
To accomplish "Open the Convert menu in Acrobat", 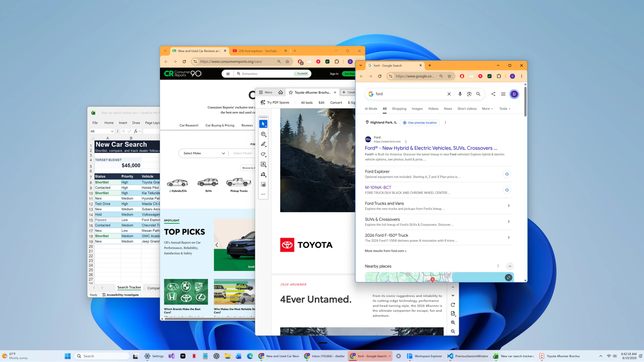I will tap(336, 103).
